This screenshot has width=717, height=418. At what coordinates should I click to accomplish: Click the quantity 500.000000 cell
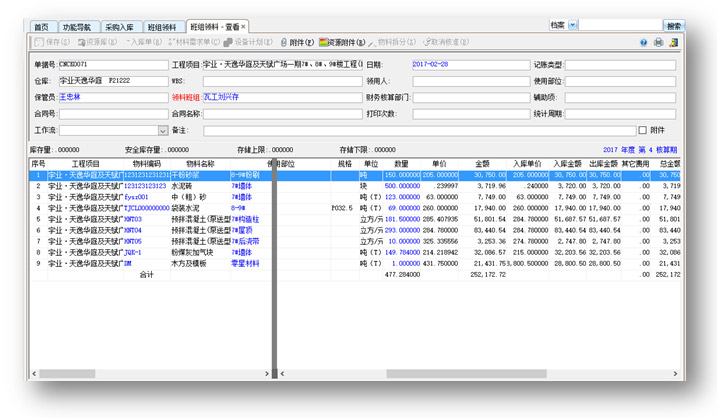coord(402,186)
